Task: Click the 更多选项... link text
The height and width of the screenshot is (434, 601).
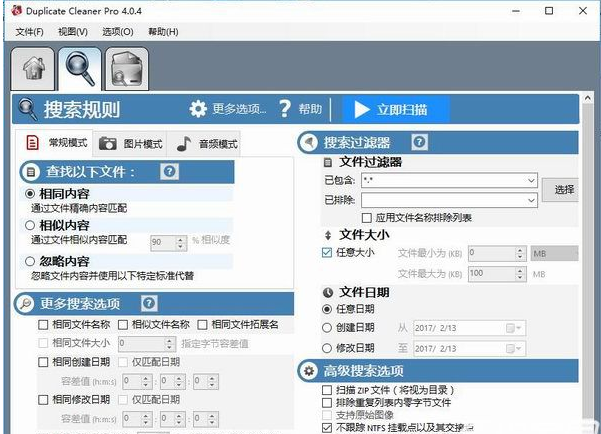Action: tap(239, 109)
